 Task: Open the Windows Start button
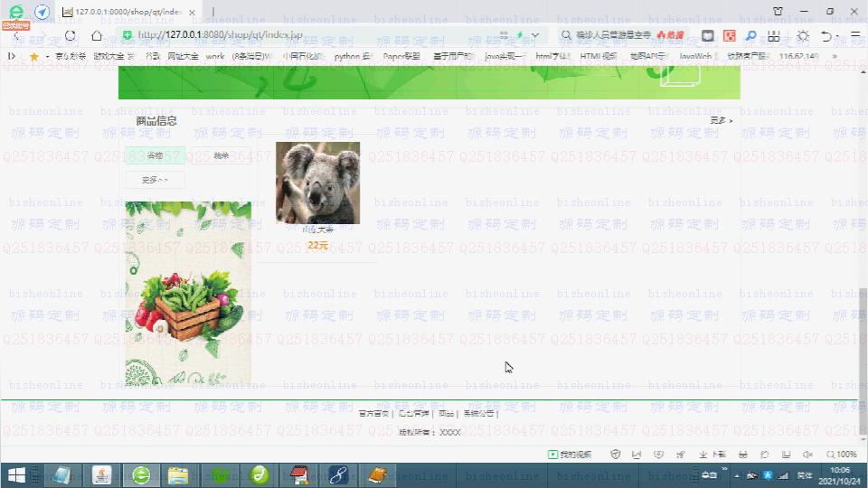pos(16,475)
